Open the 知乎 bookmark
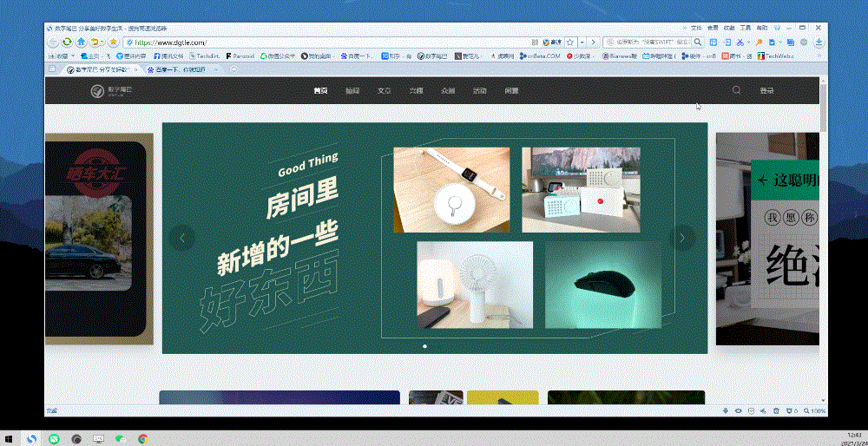Screen dimensions: 868x446 click(x=397, y=56)
